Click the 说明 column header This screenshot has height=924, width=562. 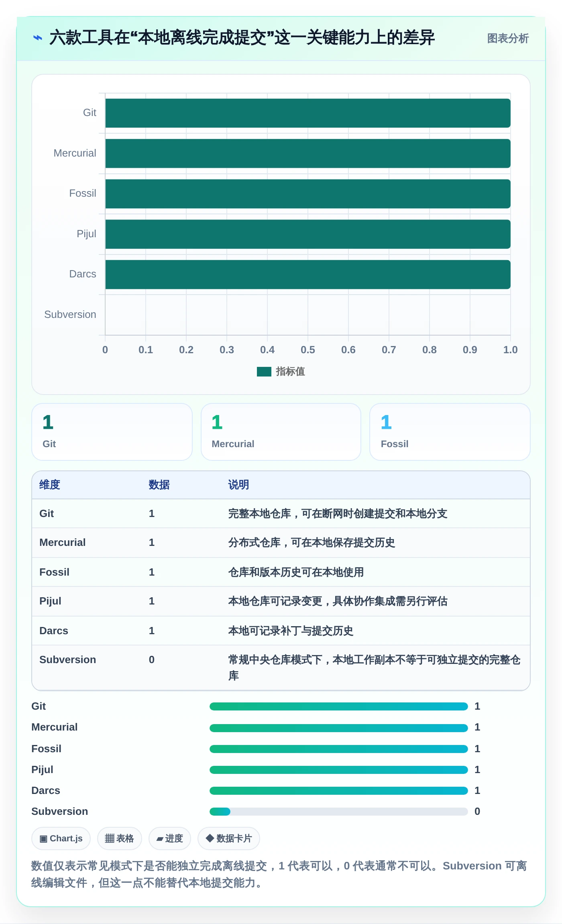239,485
